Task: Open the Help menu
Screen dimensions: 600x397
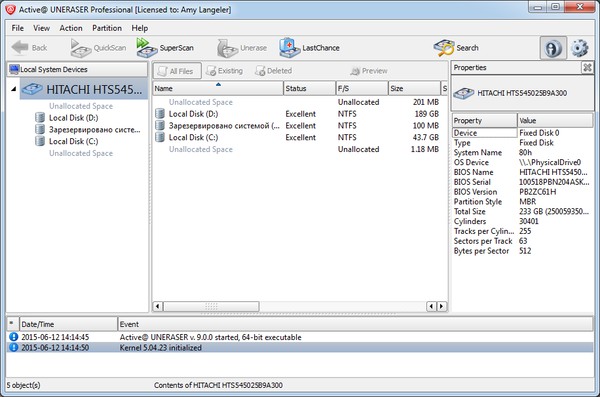Action: (140, 28)
